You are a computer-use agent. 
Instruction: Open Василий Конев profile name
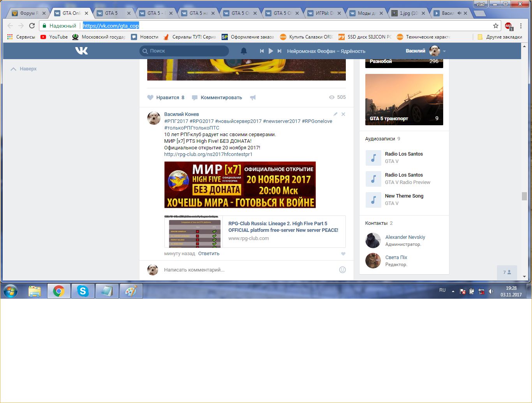click(181, 114)
